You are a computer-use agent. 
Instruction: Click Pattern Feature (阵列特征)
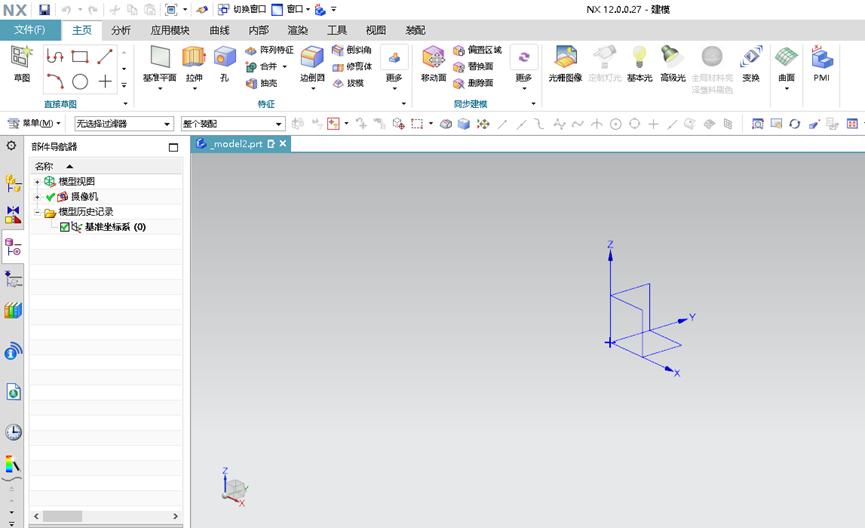(x=269, y=50)
